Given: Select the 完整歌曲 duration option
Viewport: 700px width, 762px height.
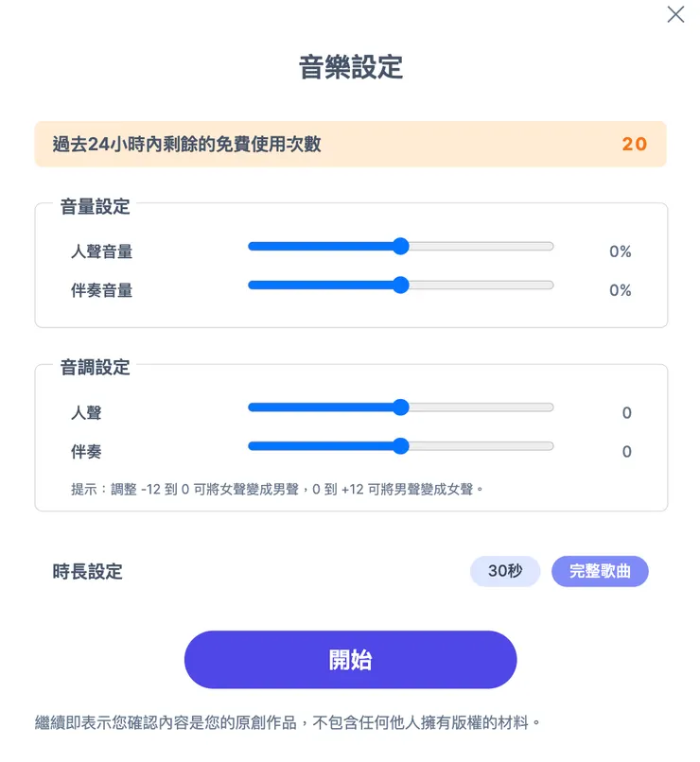Looking at the screenshot, I should (600, 571).
